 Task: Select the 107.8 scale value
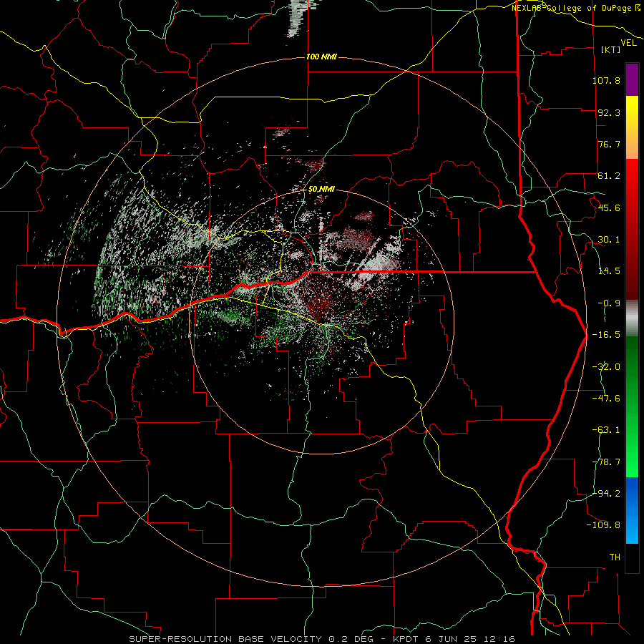[606, 80]
